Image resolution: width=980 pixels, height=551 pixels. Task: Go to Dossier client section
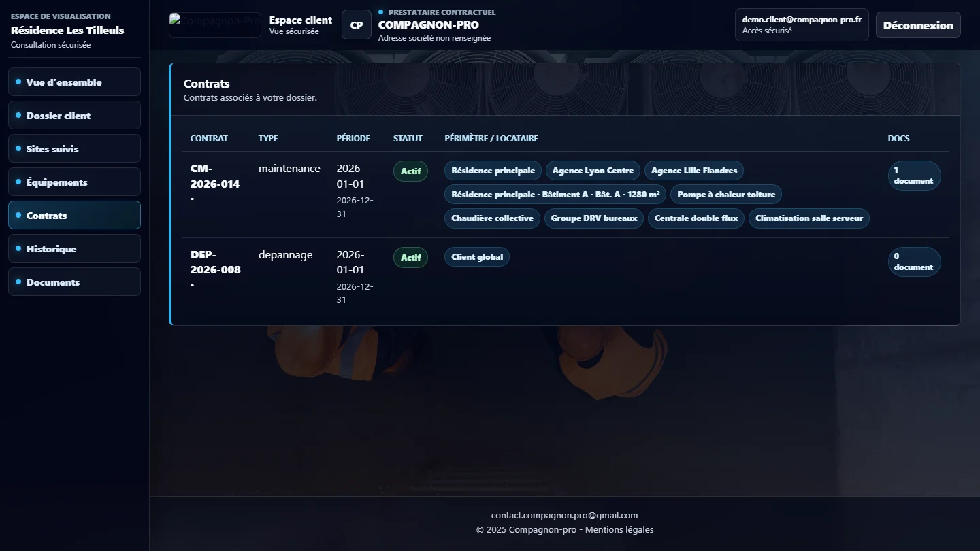pos(74,115)
